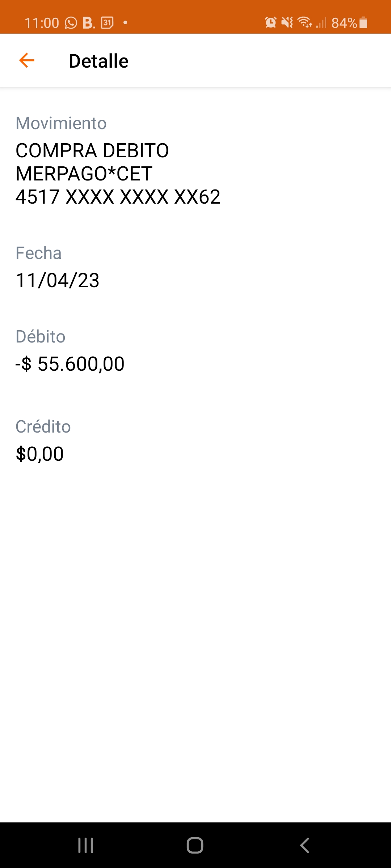Tap the calendar 31 notification icon
Image resolution: width=391 pixels, height=868 pixels.
tap(107, 23)
